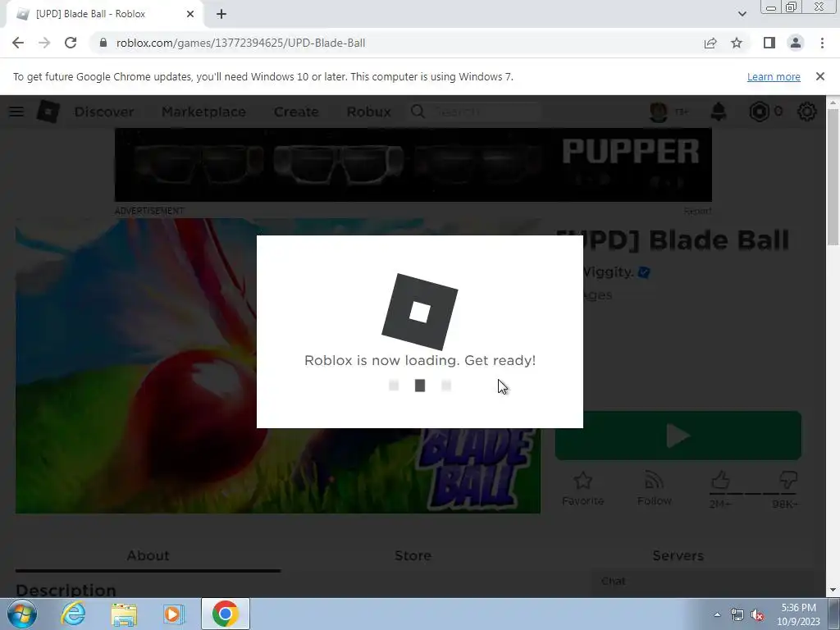Open the Chrome profile icon
This screenshot has height=630, width=840.
point(796,43)
